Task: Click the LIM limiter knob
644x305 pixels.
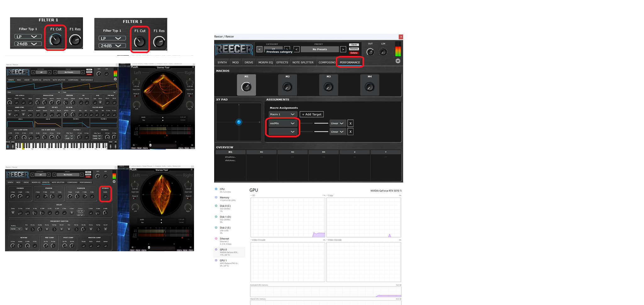Action: 383,52
